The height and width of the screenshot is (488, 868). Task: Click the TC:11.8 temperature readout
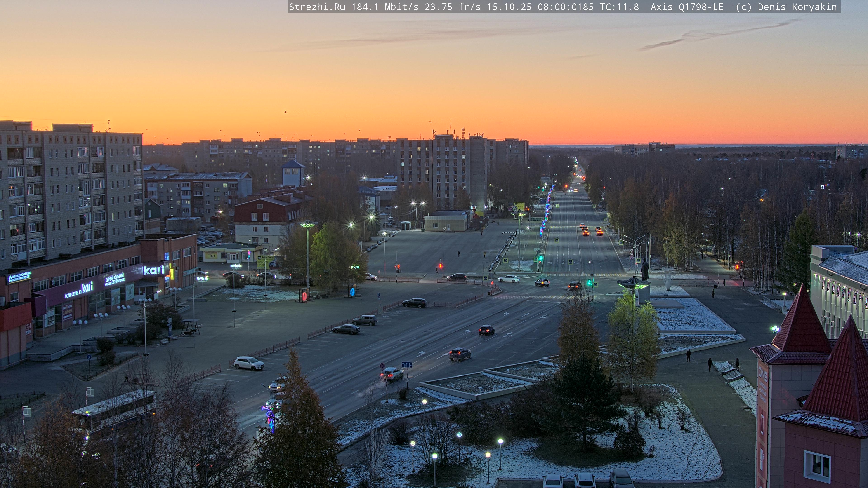coord(619,7)
